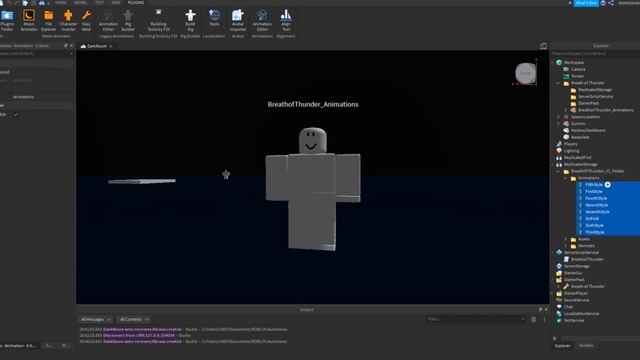The width and height of the screenshot is (640, 360).
Task: Expand the SpawnLocation node
Action: [x=558, y=117]
